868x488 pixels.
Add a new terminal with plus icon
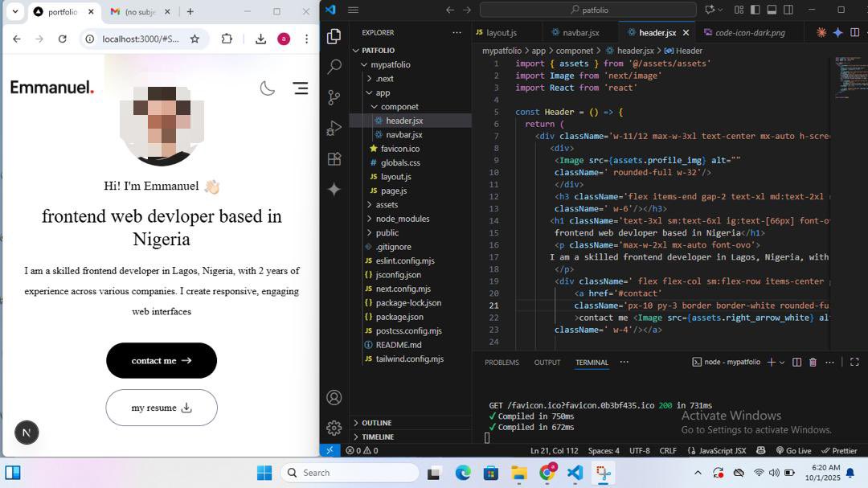click(771, 362)
